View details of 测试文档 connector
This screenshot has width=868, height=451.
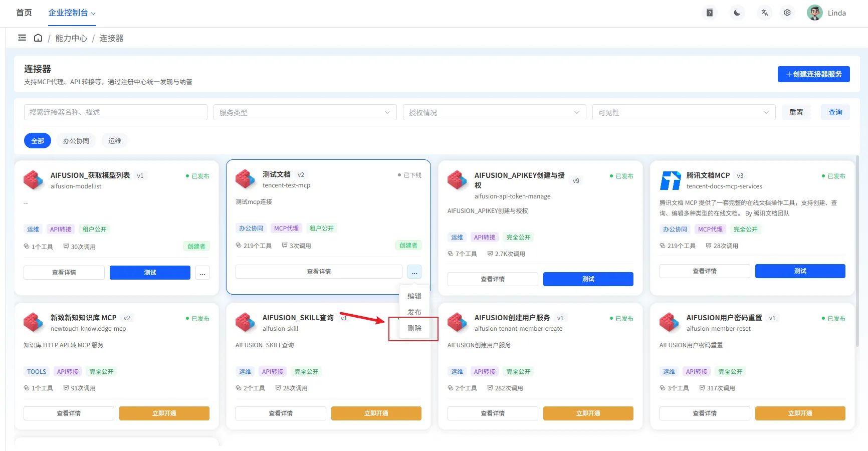point(319,272)
